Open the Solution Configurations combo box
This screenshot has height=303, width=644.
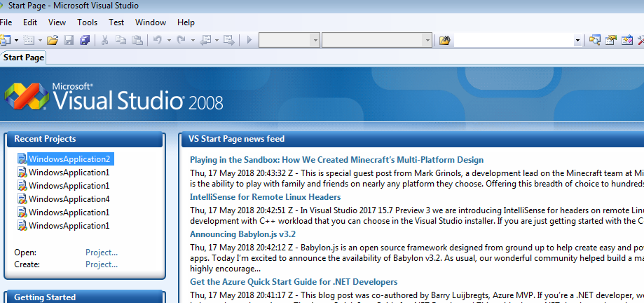tap(289, 40)
